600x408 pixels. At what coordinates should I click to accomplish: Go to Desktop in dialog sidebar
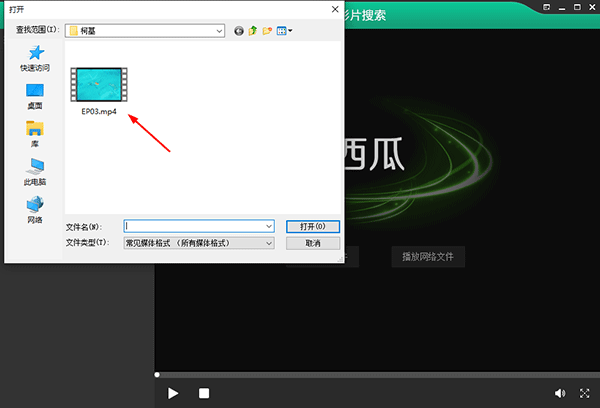(35, 96)
